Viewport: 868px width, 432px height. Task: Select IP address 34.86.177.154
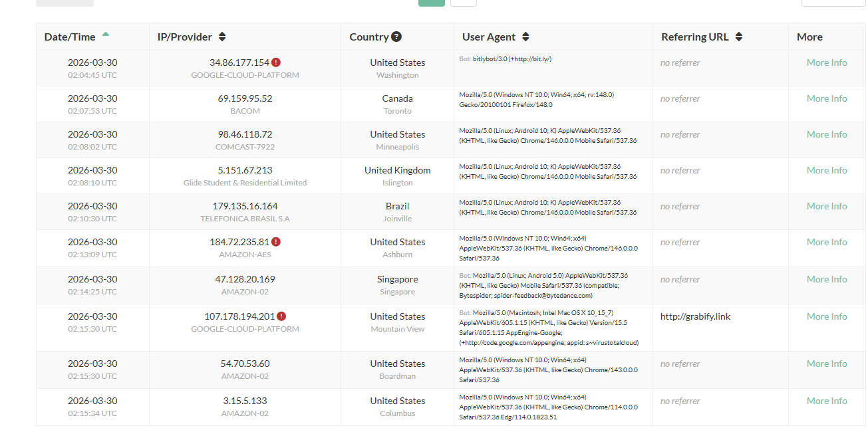tap(239, 62)
